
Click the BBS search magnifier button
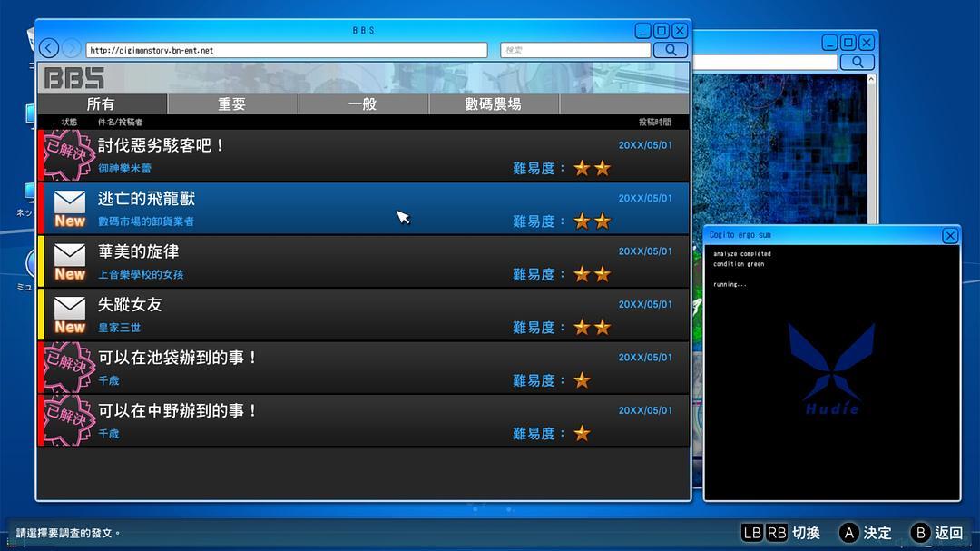[x=671, y=50]
